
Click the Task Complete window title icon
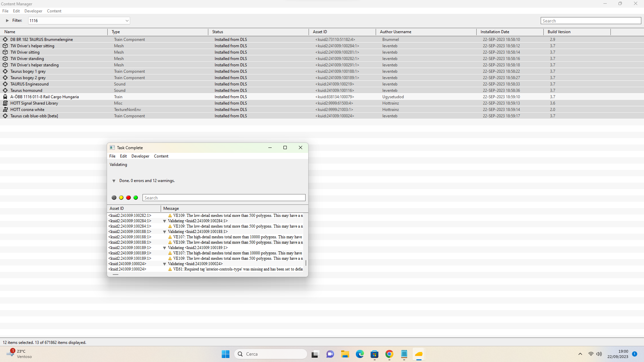click(112, 147)
